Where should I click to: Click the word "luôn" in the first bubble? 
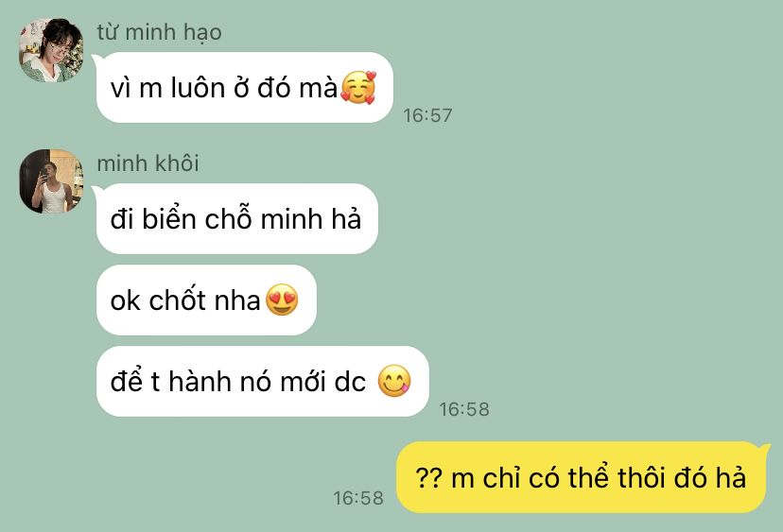(x=198, y=87)
